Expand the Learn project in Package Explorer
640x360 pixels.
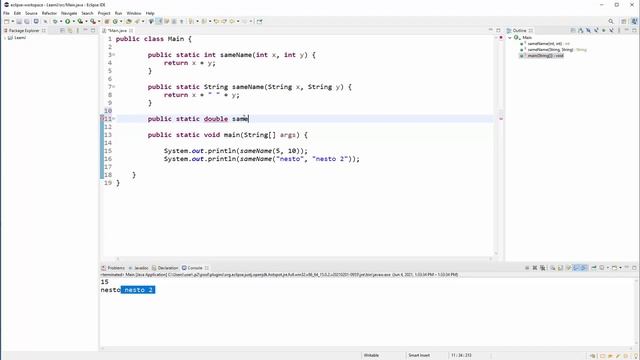pos(4,38)
